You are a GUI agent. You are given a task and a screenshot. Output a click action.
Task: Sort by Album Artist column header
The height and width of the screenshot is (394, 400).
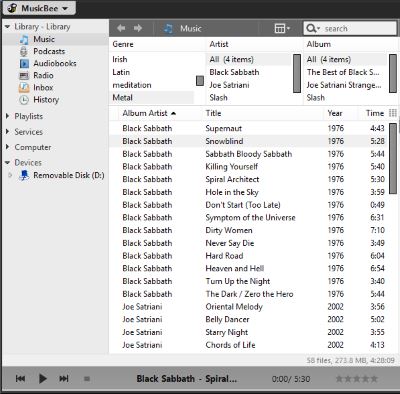click(149, 113)
